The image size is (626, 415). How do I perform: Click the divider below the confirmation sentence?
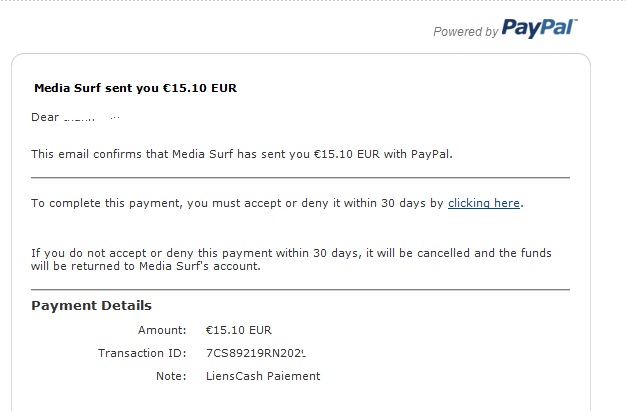pos(300,178)
